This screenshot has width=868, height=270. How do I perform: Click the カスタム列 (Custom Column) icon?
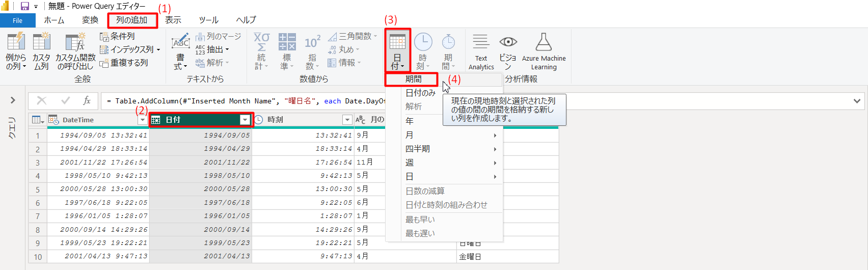[41, 43]
